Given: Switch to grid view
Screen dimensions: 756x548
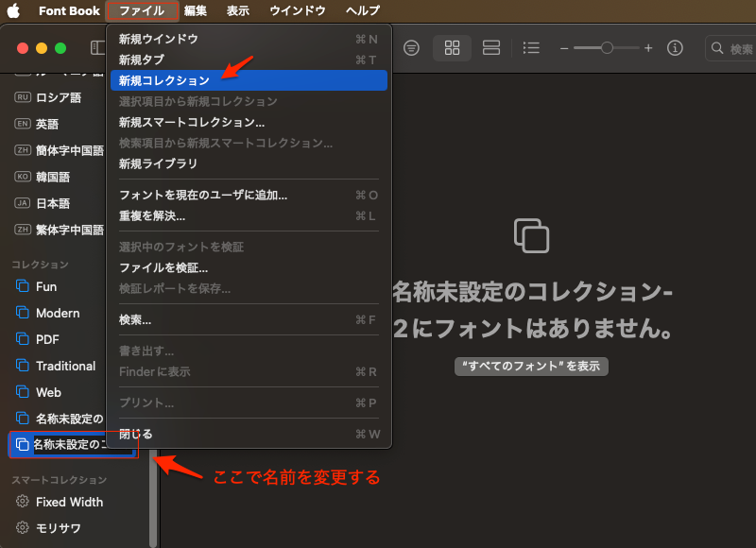Looking at the screenshot, I should (452, 48).
